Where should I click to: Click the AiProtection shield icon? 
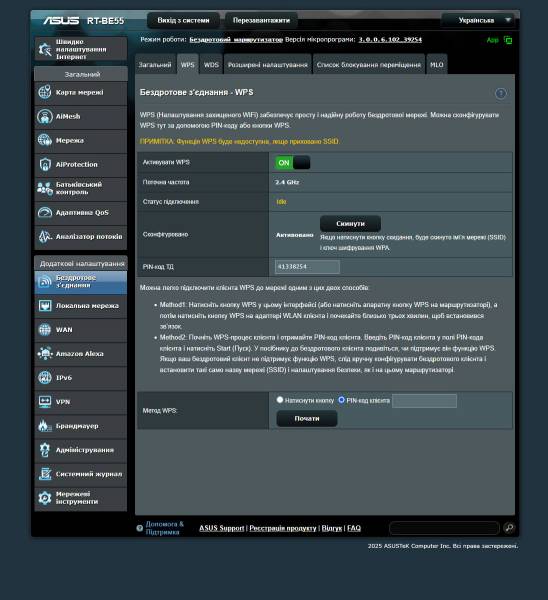pyautogui.click(x=45, y=165)
